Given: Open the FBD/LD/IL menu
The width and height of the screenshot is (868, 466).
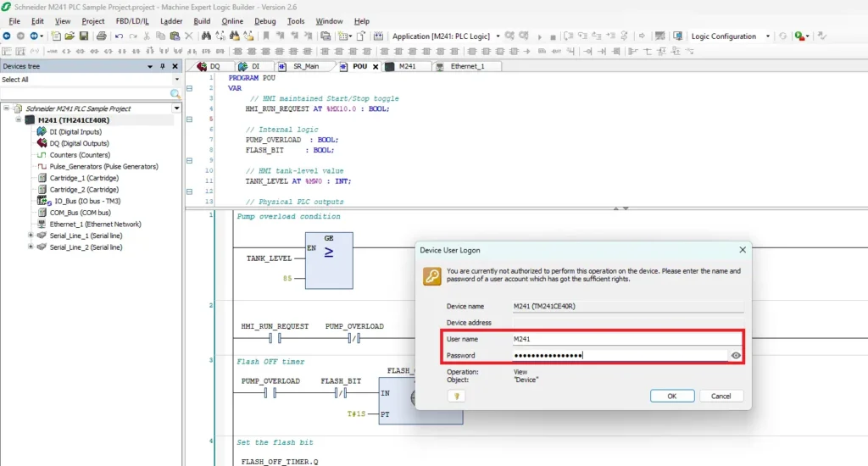Looking at the screenshot, I should tap(132, 21).
